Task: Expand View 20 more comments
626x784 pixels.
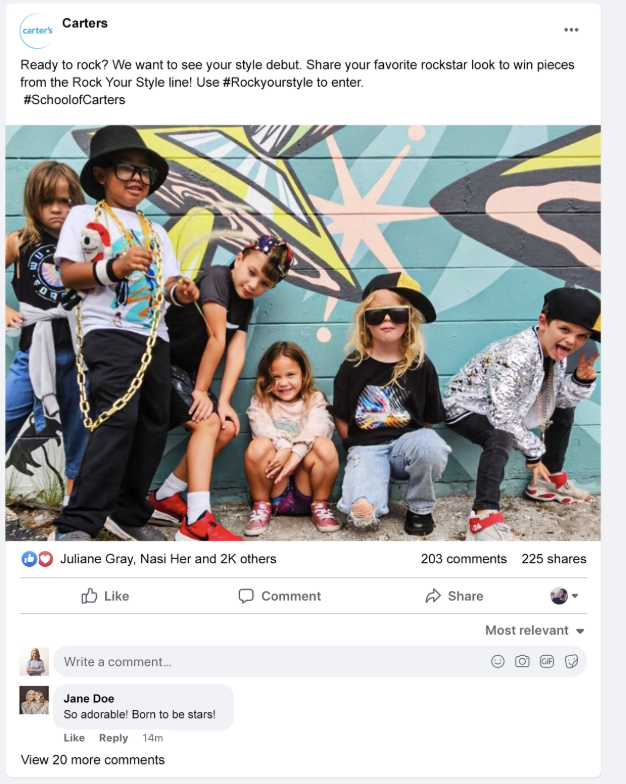Action: click(x=92, y=760)
